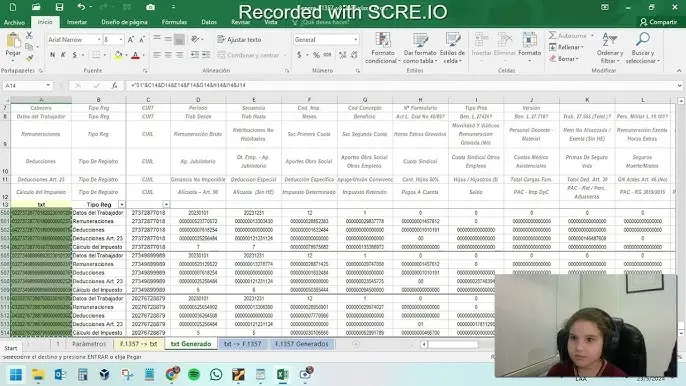Open Windows Start menu
Screen dimensions: 686x386
point(16,375)
